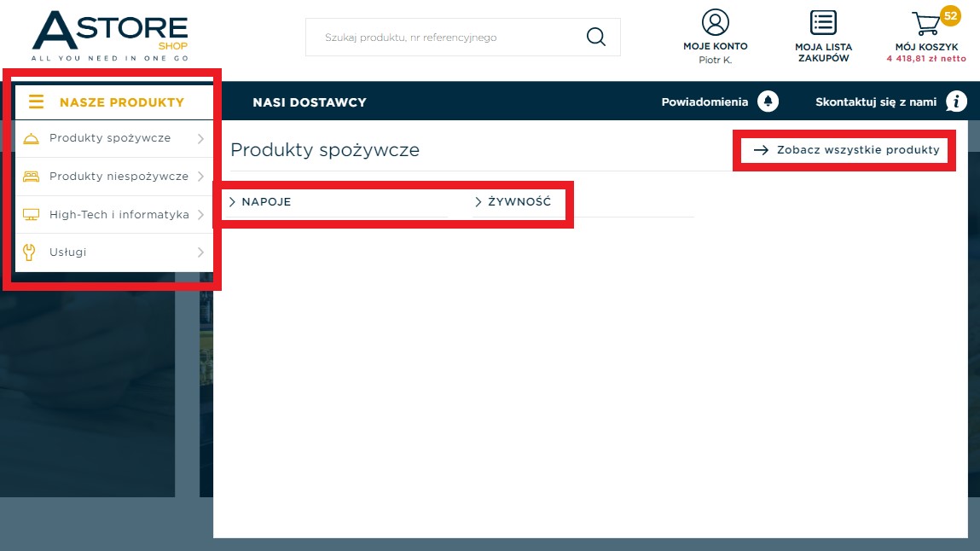The height and width of the screenshot is (551, 980).
Task: Expand the Produkty niespożywcze category
Action: (x=113, y=177)
